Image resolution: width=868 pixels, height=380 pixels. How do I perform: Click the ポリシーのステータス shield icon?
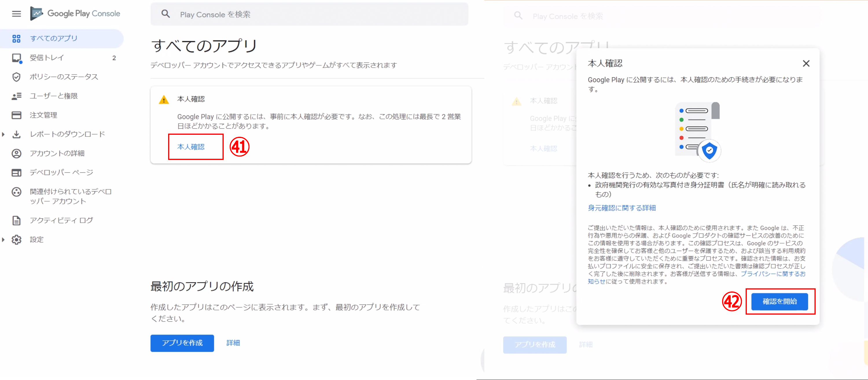16,77
